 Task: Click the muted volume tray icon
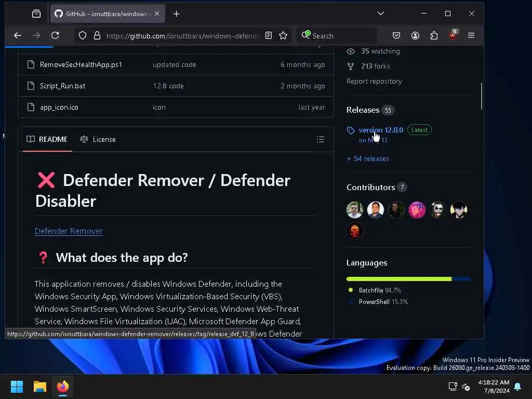point(466,387)
